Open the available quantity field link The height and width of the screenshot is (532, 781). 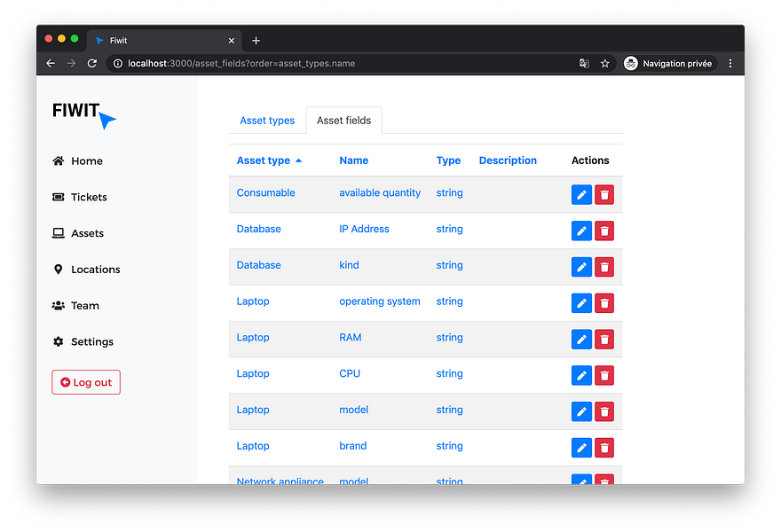380,192
